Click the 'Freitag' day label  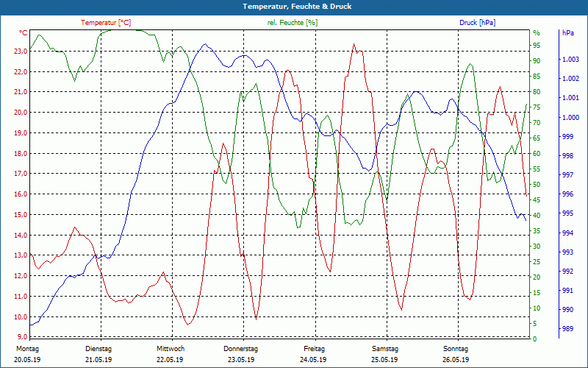click(315, 349)
